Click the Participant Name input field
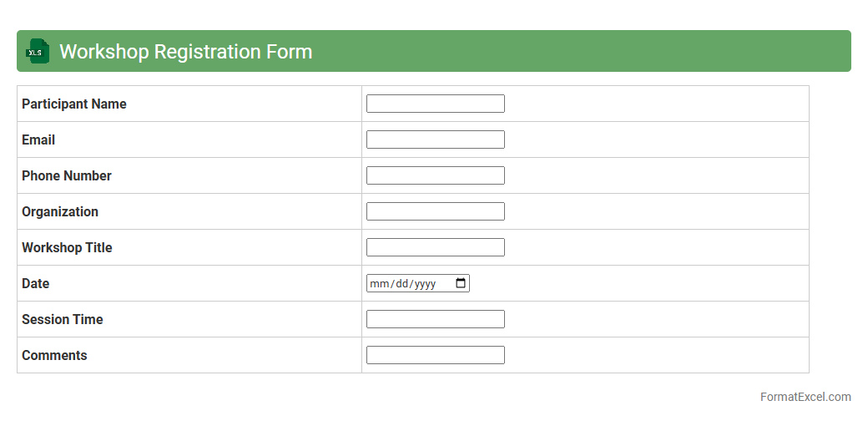Image resolution: width=868 pixels, height=421 pixels. coord(435,104)
